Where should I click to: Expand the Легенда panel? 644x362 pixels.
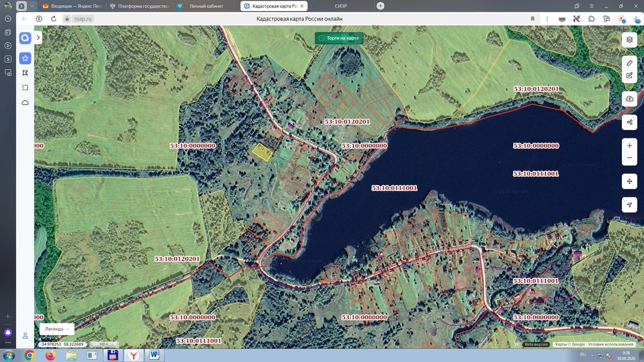[x=57, y=329]
